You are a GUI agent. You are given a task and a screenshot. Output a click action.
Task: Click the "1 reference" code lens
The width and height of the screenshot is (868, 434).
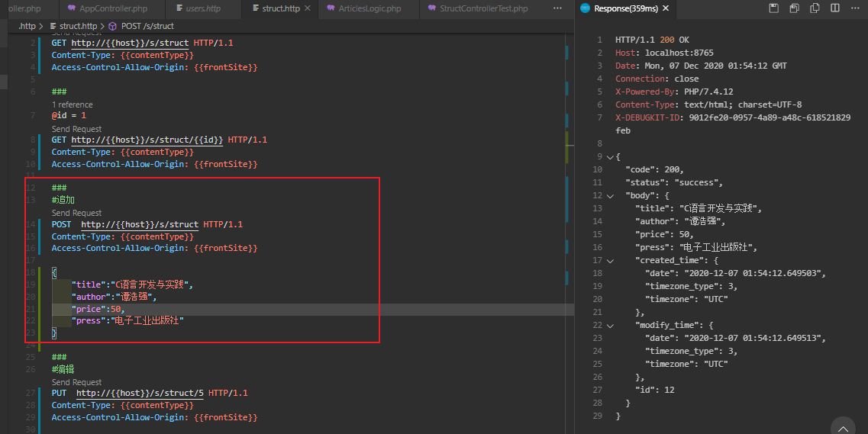[x=72, y=104]
